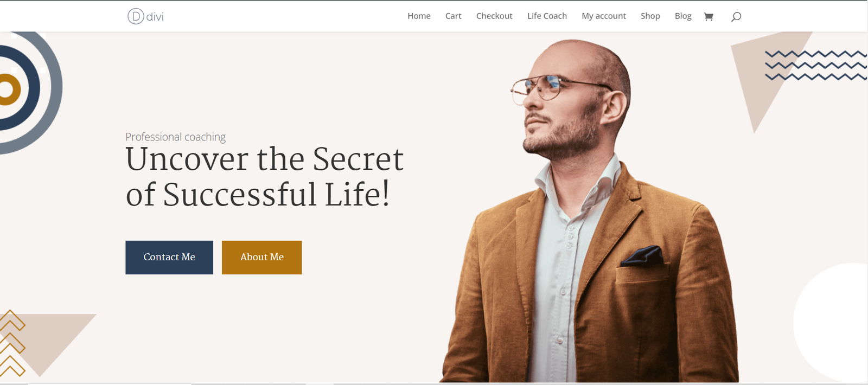Visit the Blog menu link
The width and height of the screenshot is (868, 385).
click(683, 16)
